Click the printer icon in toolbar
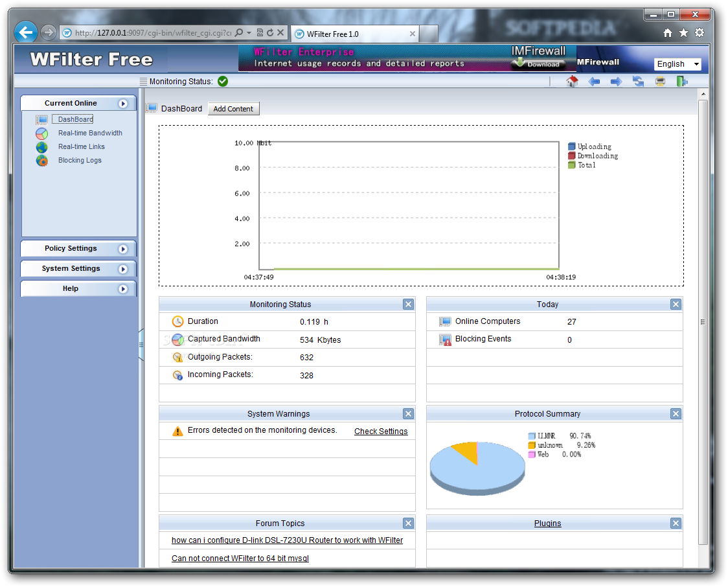728x587 pixels. coord(660,82)
